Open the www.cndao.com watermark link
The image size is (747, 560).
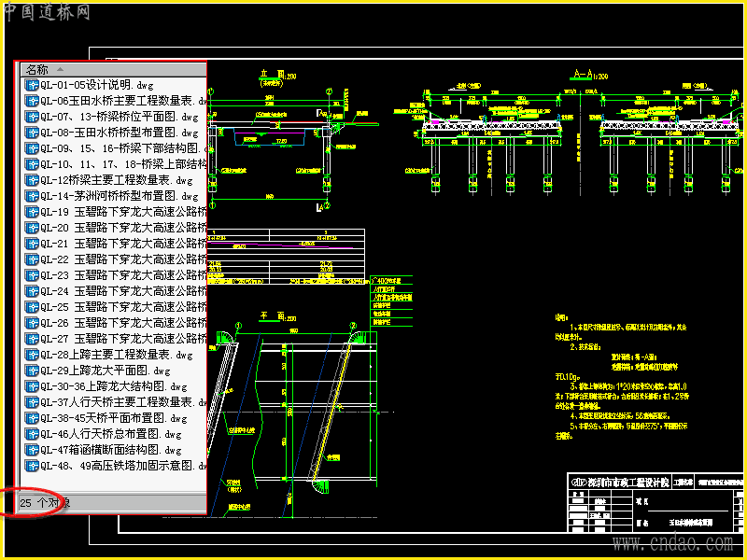672,543
